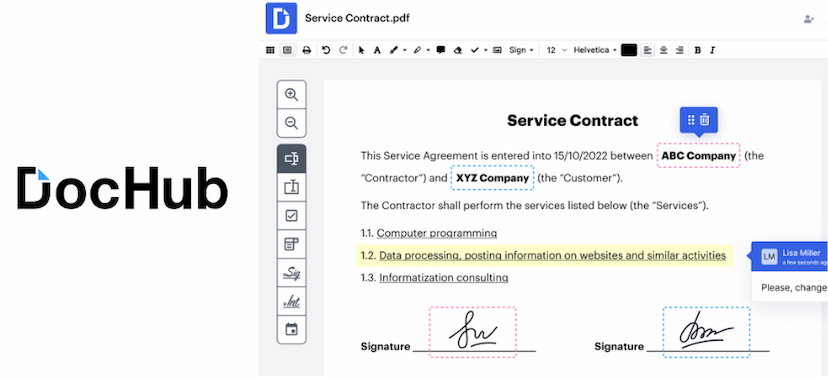Redo the last action
Viewport: 828px width, 378px height.
[343, 50]
